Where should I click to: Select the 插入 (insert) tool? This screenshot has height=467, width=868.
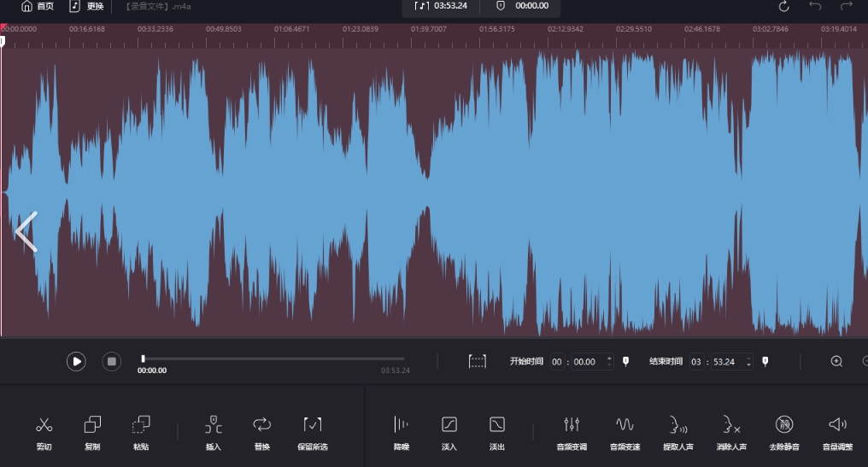coord(213,432)
